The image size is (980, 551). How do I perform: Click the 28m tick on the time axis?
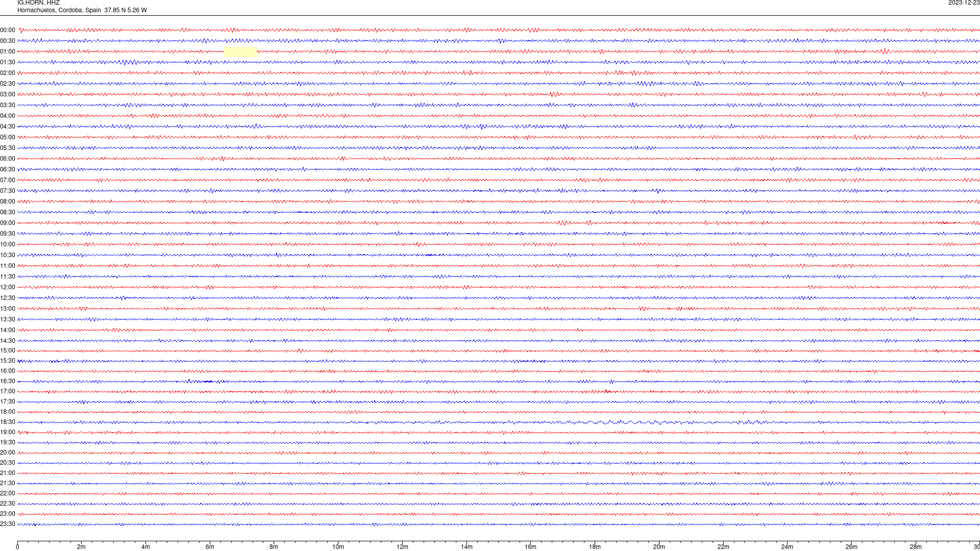tap(916, 547)
